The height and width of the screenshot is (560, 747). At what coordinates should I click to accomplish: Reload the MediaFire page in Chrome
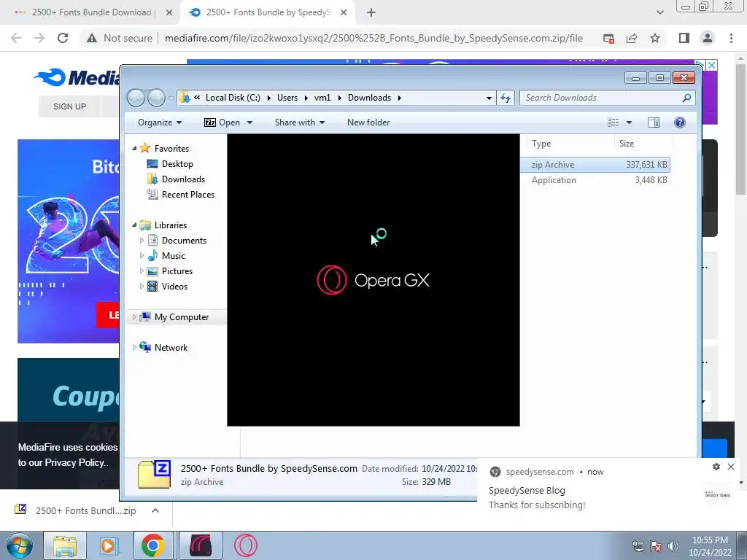pyautogui.click(x=63, y=38)
